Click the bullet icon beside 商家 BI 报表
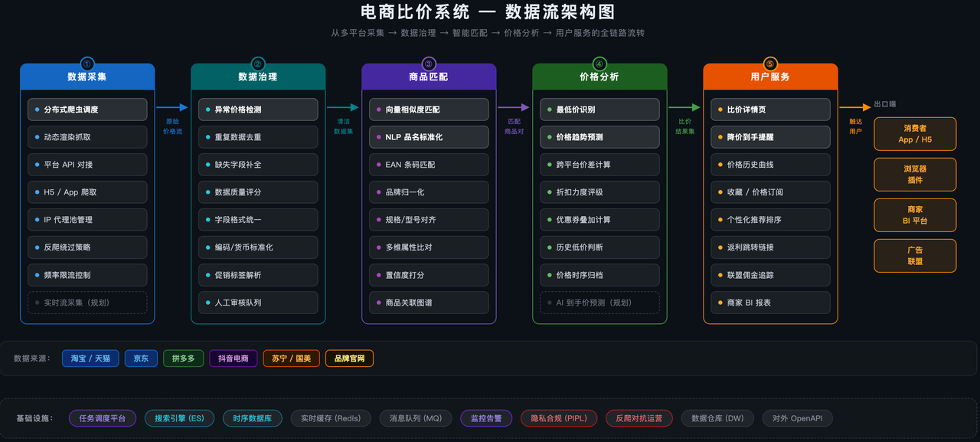980x442 pixels. 722,303
